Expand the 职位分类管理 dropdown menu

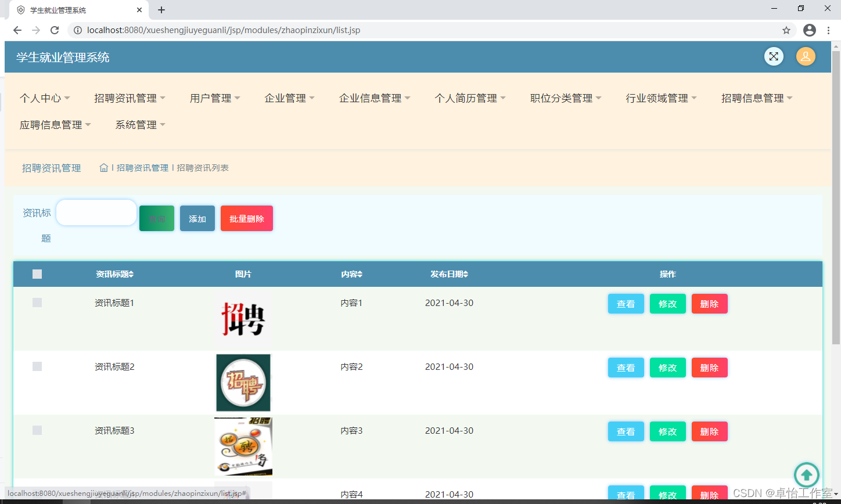tap(566, 98)
